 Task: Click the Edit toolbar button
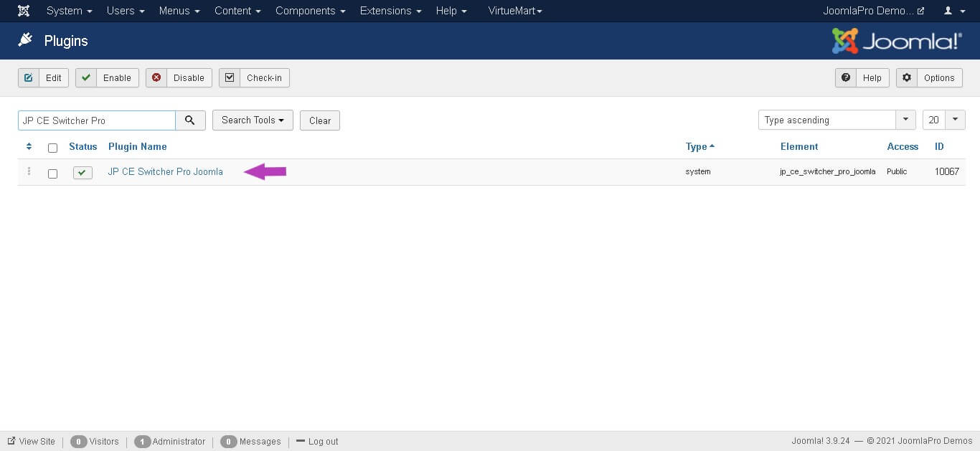(43, 77)
